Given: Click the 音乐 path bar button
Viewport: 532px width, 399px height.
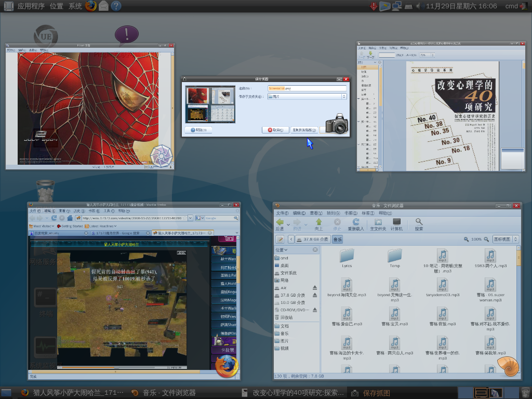Looking at the screenshot, I should tap(338, 240).
